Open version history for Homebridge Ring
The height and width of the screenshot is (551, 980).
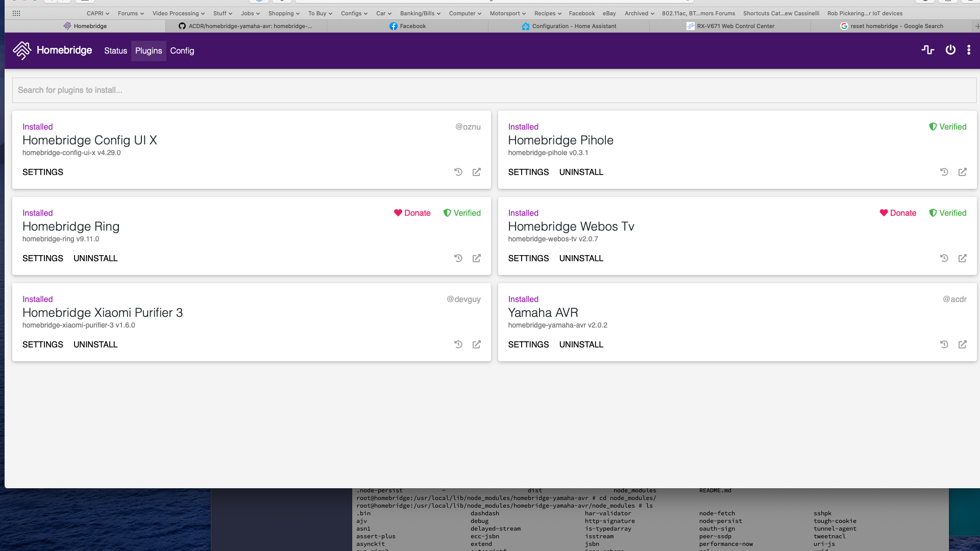pyautogui.click(x=458, y=258)
